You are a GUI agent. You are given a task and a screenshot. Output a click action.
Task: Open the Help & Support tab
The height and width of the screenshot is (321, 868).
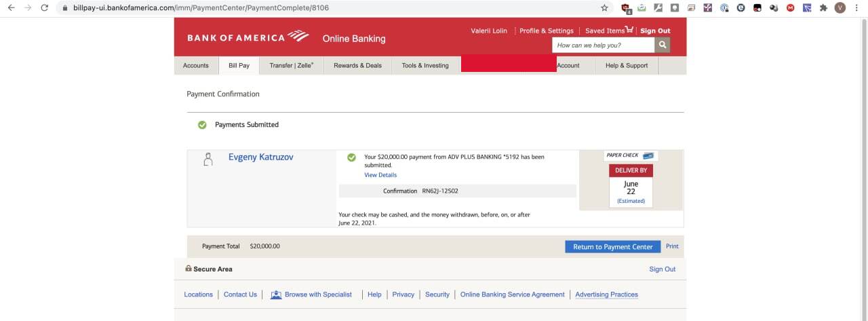pyautogui.click(x=627, y=66)
